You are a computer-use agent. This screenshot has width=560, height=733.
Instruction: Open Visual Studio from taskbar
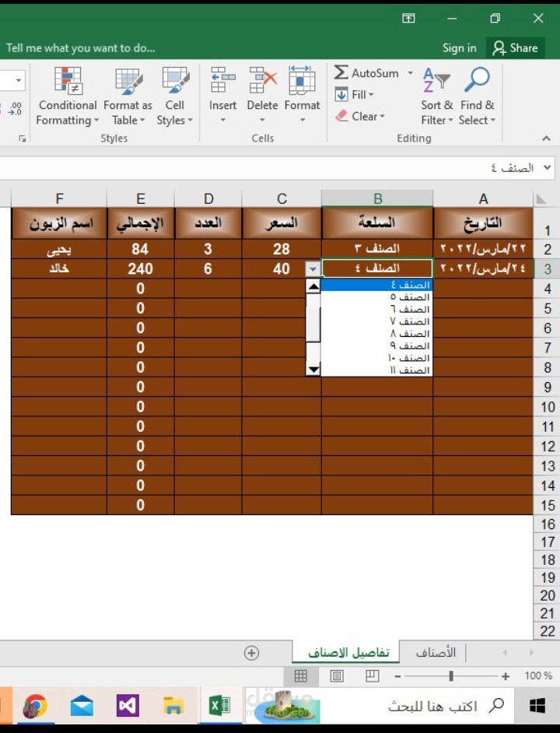coord(128,706)
